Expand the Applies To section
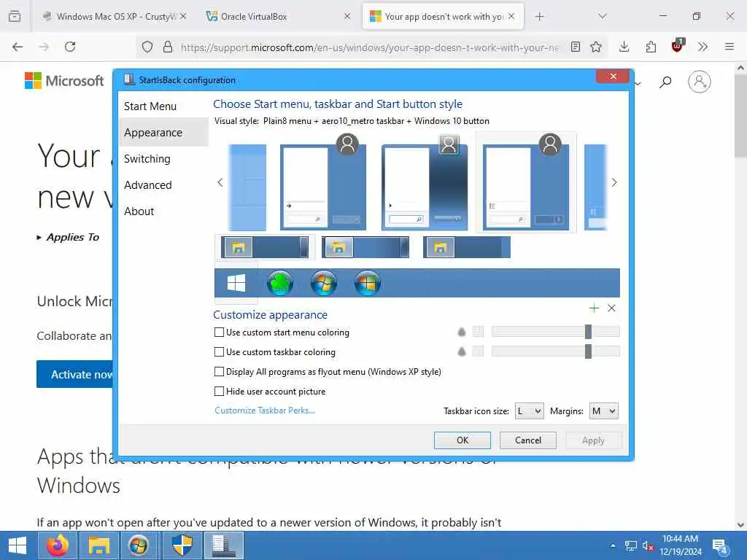The height and width of the screenshot is (560, 747). click(68, 237)
